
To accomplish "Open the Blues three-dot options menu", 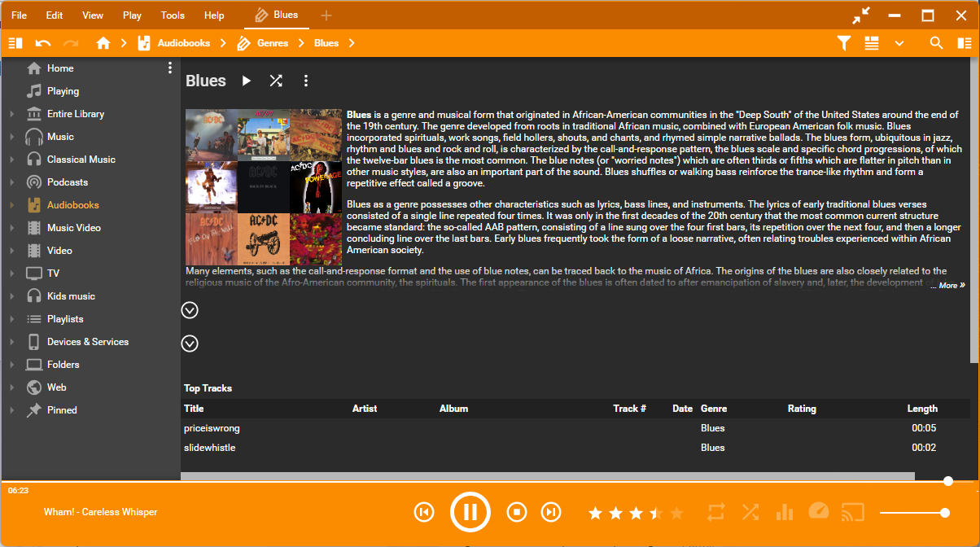I will (x=306, y=81).
